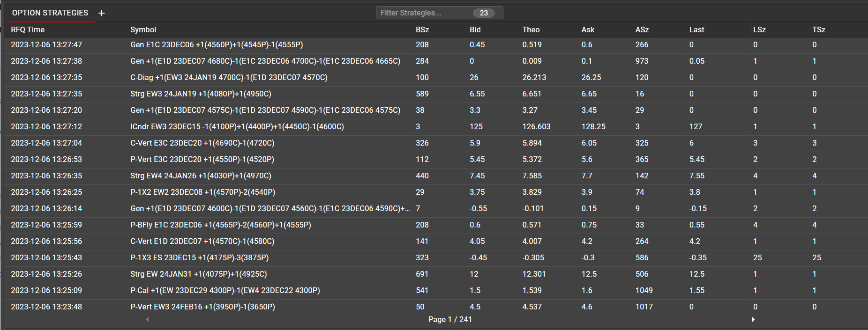Sort by the Last column header

tap(696, 29)
